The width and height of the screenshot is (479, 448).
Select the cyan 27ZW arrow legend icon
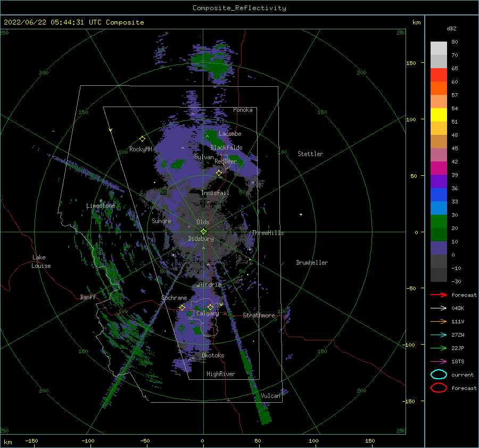click(439, 335)
